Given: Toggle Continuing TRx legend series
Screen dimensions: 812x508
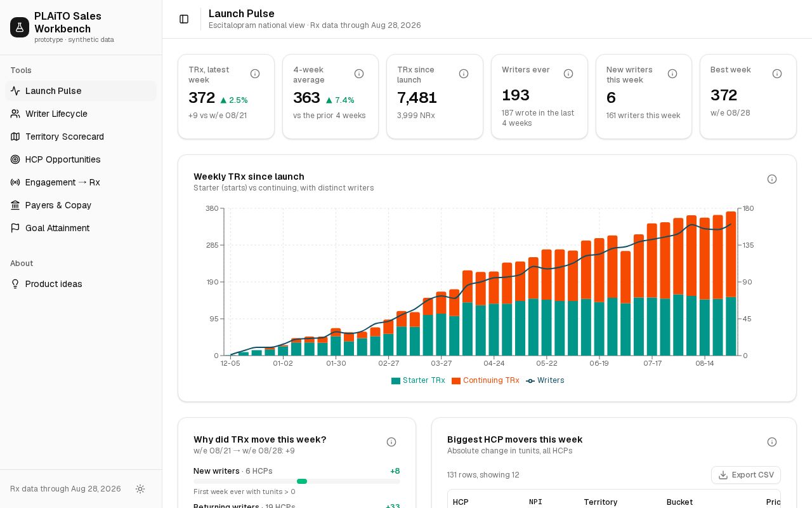Looking at the screenshot, I should (x=485, y=380).
